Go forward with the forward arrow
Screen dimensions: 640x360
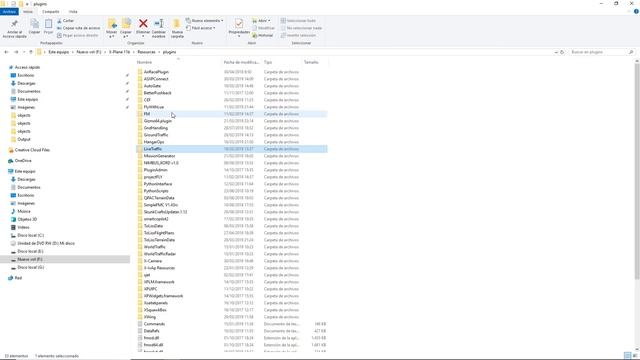[x=16, y=52]
